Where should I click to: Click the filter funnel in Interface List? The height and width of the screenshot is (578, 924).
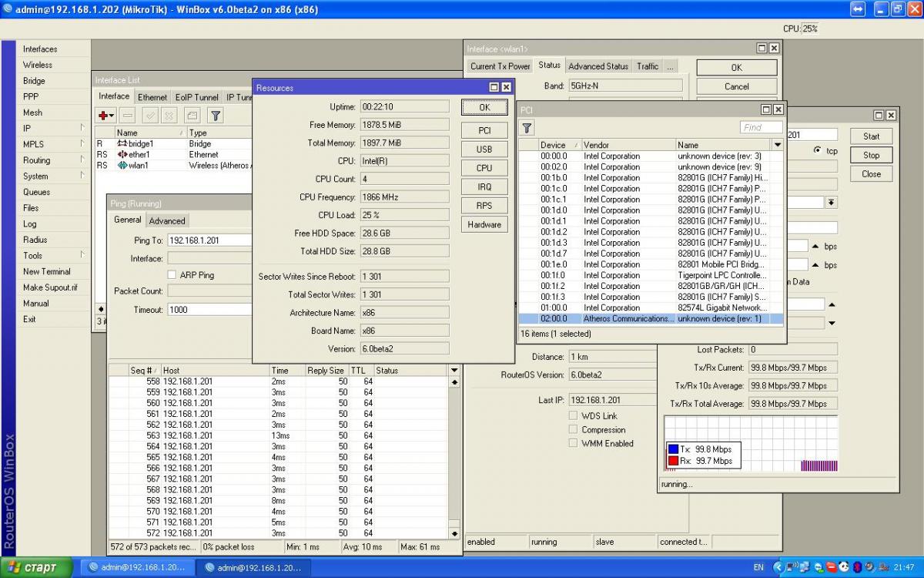coord(216,116)
